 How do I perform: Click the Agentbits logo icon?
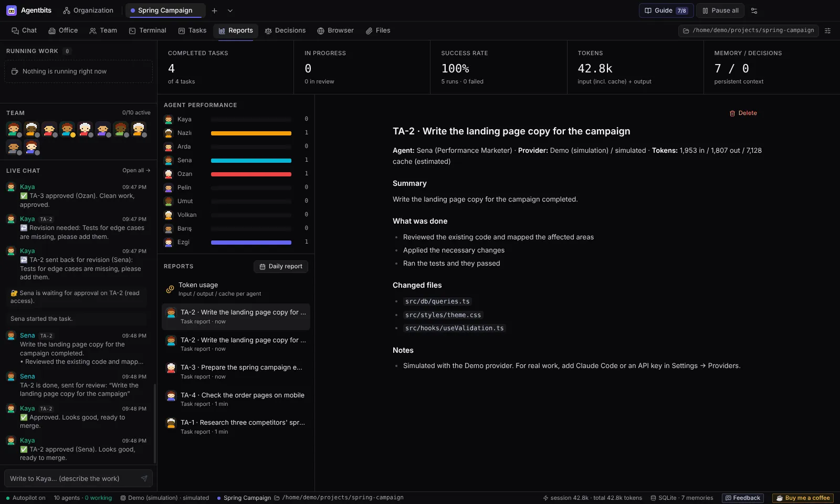12,10
